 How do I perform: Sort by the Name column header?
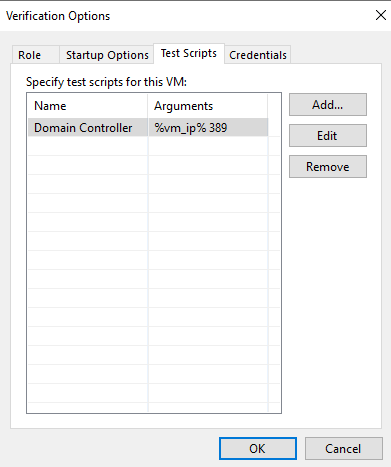coord(88,106)
